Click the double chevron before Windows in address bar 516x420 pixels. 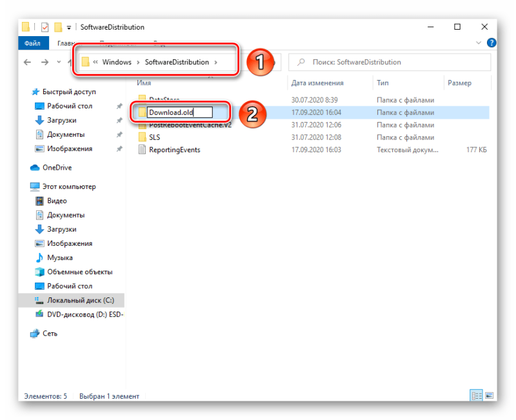click(95, 62)
